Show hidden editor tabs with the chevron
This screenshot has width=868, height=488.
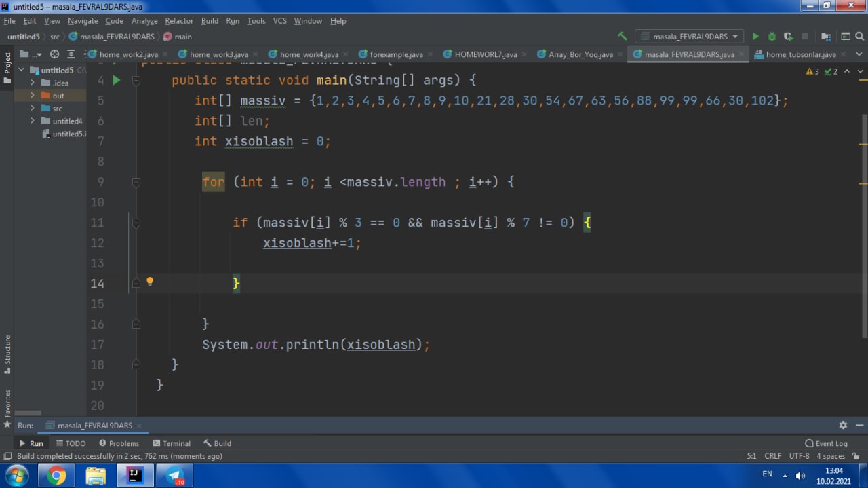point(859,54)
